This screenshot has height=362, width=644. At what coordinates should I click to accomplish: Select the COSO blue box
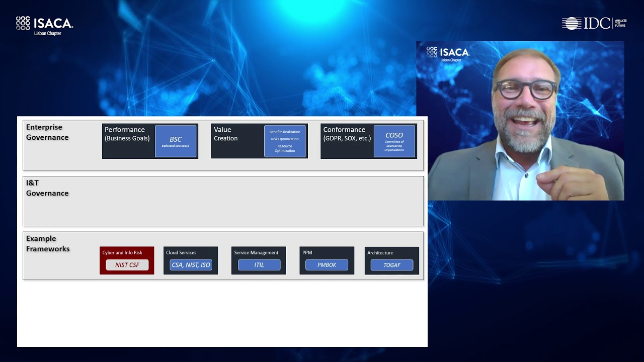394,141
